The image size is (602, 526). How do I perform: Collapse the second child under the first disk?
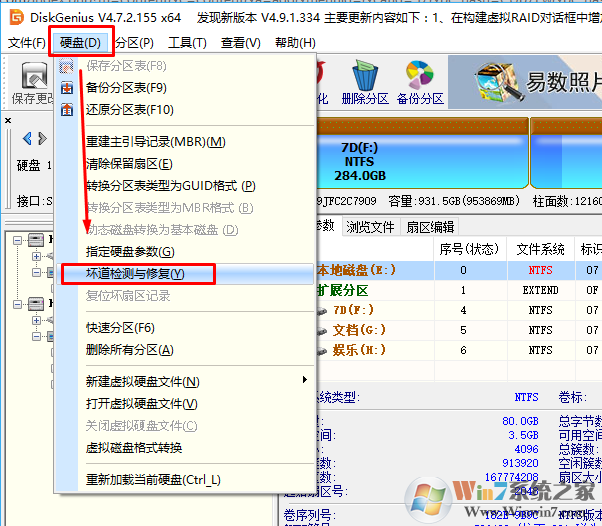[x=36, y=272]
